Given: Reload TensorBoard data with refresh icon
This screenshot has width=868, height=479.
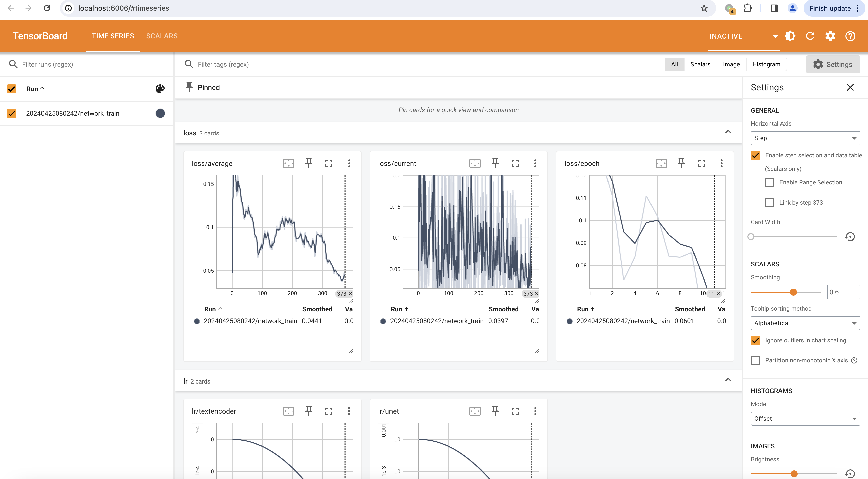Looking at the screenshot, I should (x=810, y=36).
